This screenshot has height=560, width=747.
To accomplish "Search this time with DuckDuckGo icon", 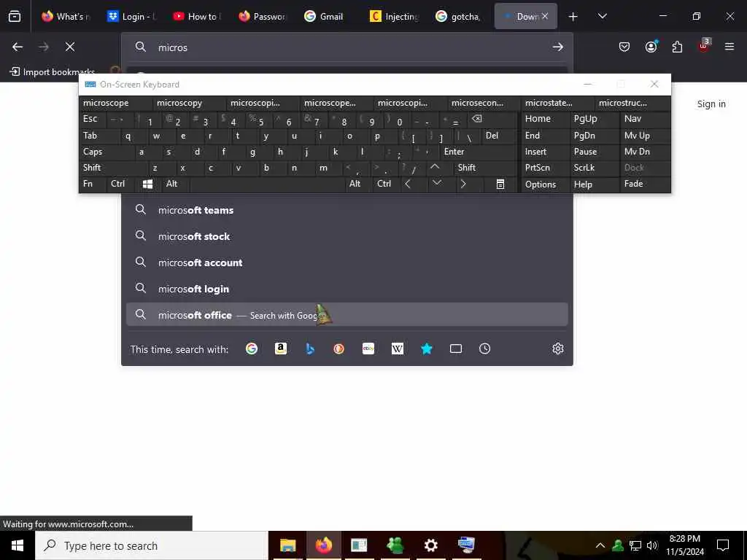I will 339,349.
